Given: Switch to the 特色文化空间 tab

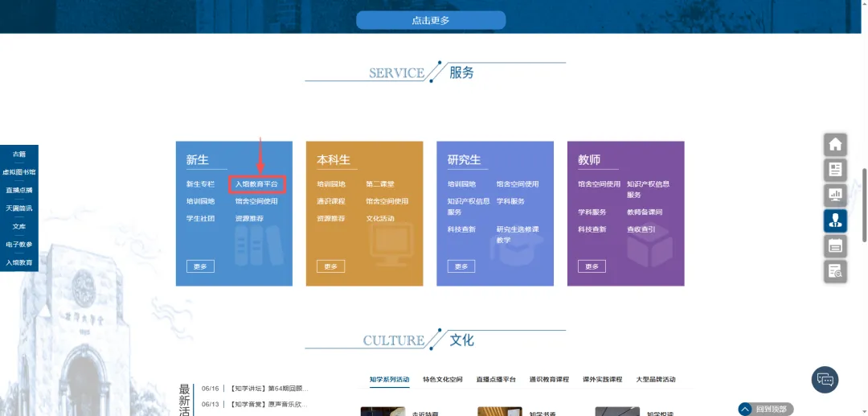Looking at the screenshot, I should click(x=443, y=380).
